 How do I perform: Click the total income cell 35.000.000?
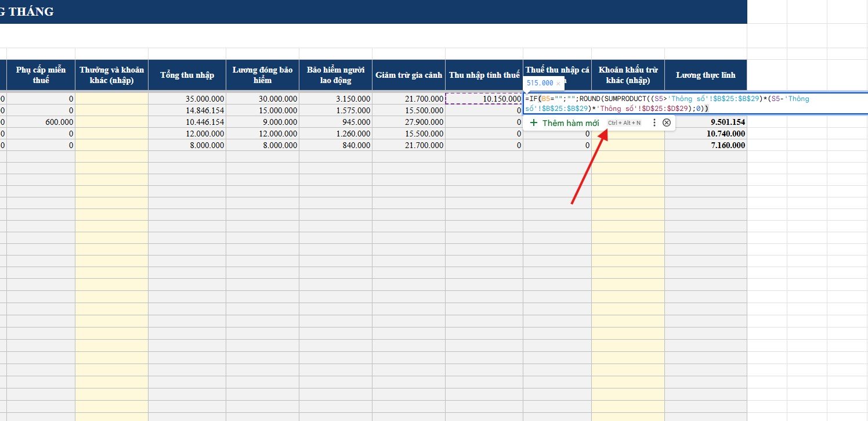[187, 99]
